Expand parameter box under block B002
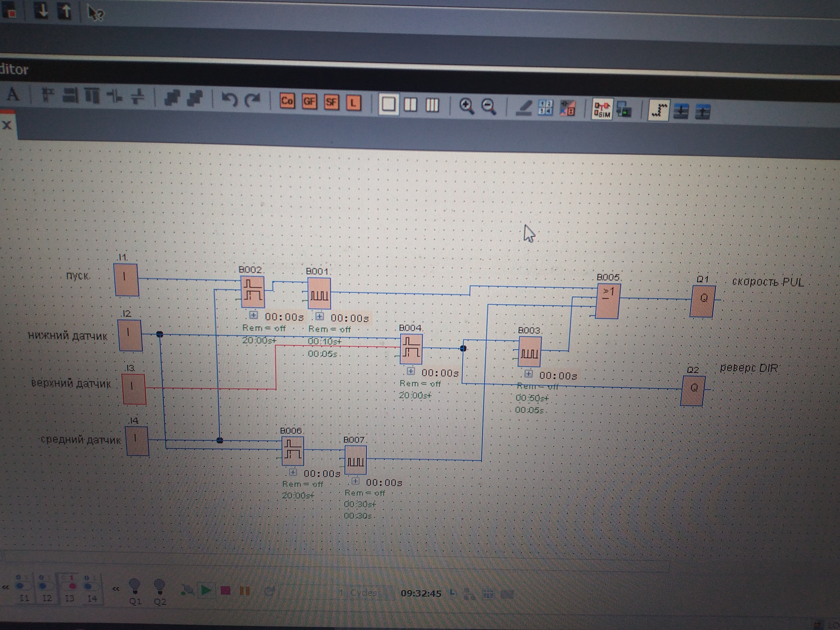This screenshot has width=840, height=630. [254, 315]
